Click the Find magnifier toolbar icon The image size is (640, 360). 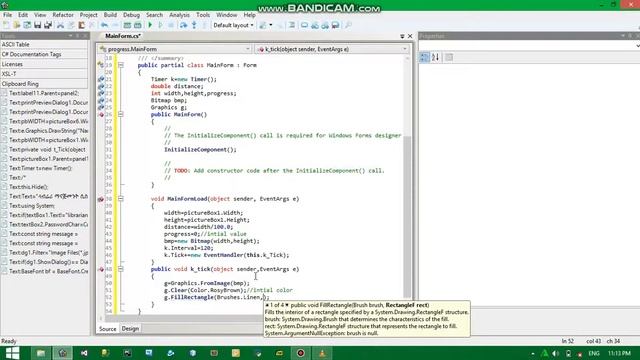click(x=348, y=25)
